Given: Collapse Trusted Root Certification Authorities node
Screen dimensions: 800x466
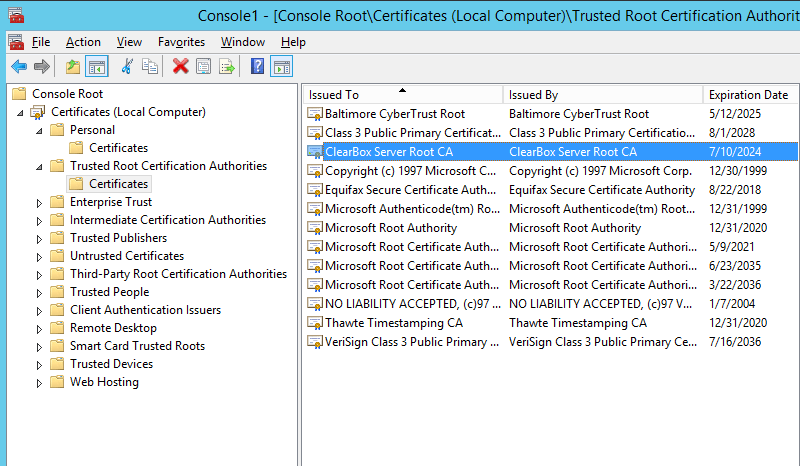Looking at the screenshot, I should click(39, 167).
